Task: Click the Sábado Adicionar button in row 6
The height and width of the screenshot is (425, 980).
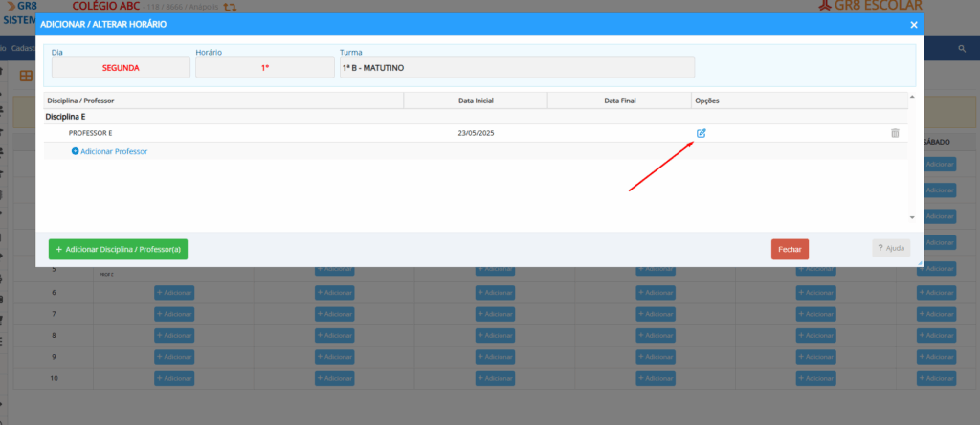Action: point(936,293)
